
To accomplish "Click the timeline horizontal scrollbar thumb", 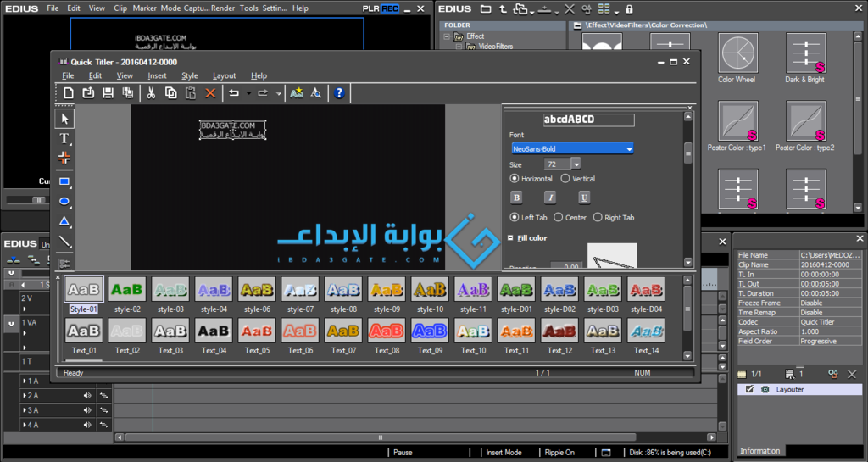I will pos(380,437).
